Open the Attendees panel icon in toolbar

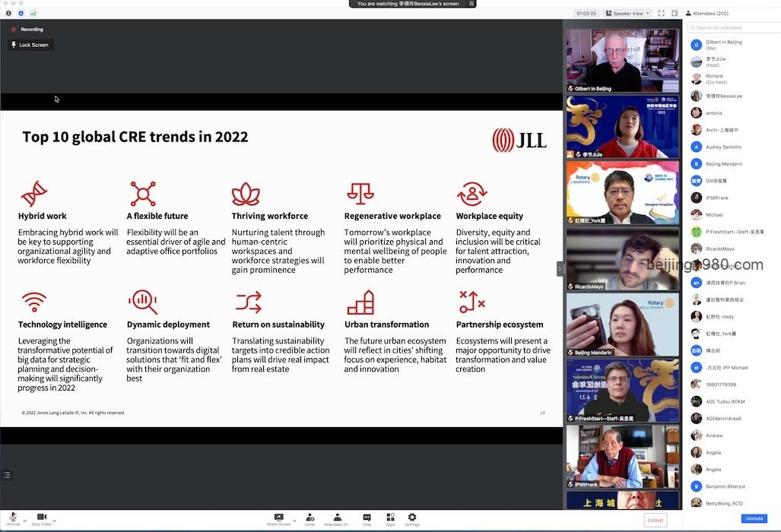pyautogui.click(x=337, y=519)
